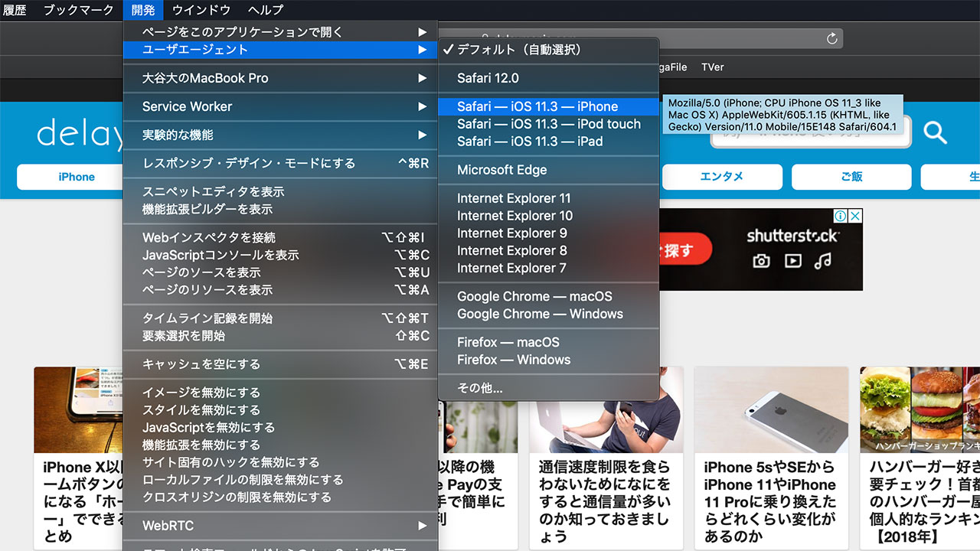Toggle ローカルファイルの制限を無効にする

(x=280, y=481)
